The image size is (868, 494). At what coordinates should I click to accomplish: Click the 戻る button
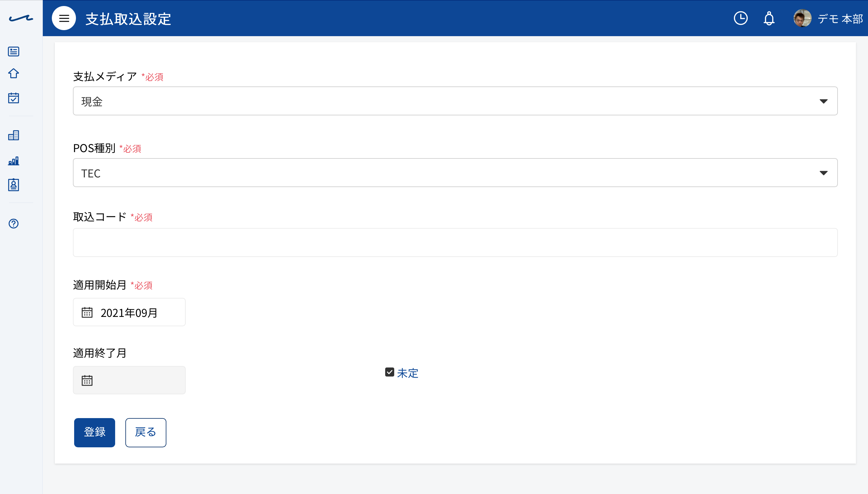[146, 433]
